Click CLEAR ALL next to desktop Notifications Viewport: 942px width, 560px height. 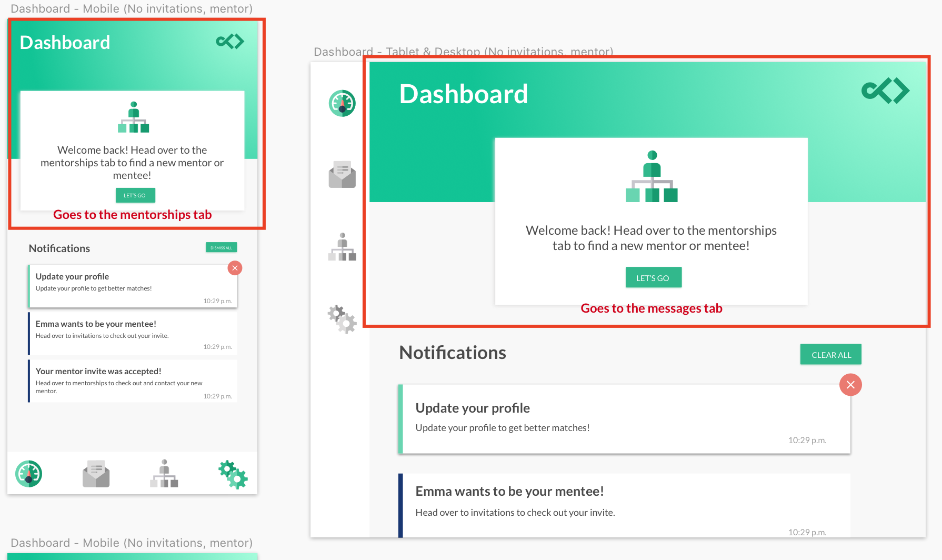(x=830, y=354)
